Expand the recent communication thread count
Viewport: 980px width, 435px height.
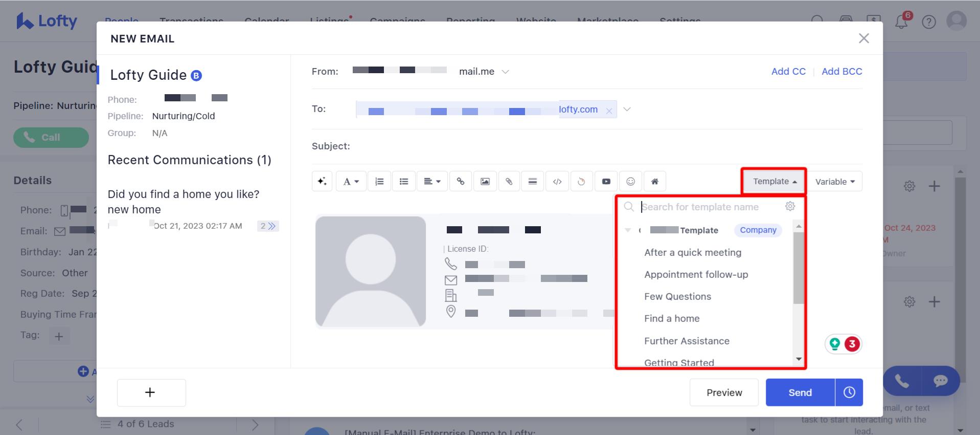coord(268,226)
